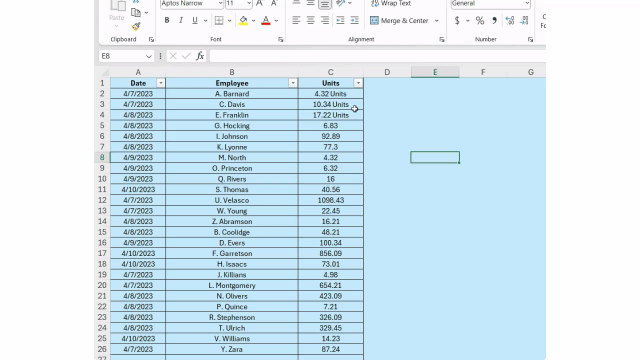Click the Borders icon

coord(219,20)
